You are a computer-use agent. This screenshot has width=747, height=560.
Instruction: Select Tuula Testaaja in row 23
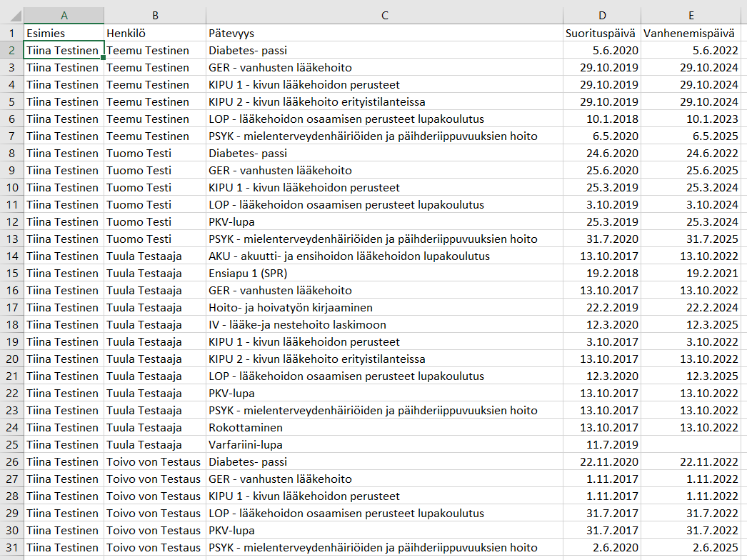coord(155,410)
